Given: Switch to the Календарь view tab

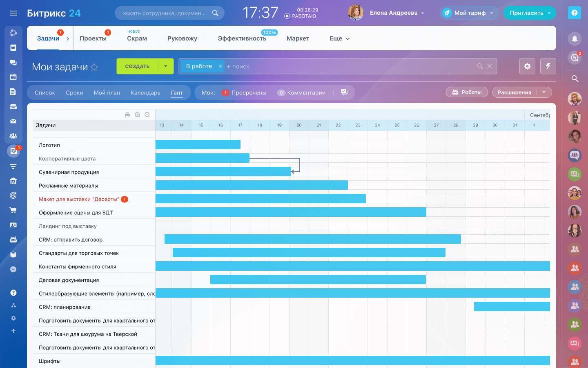Looking at the screenshot, I should coord(145,93).
